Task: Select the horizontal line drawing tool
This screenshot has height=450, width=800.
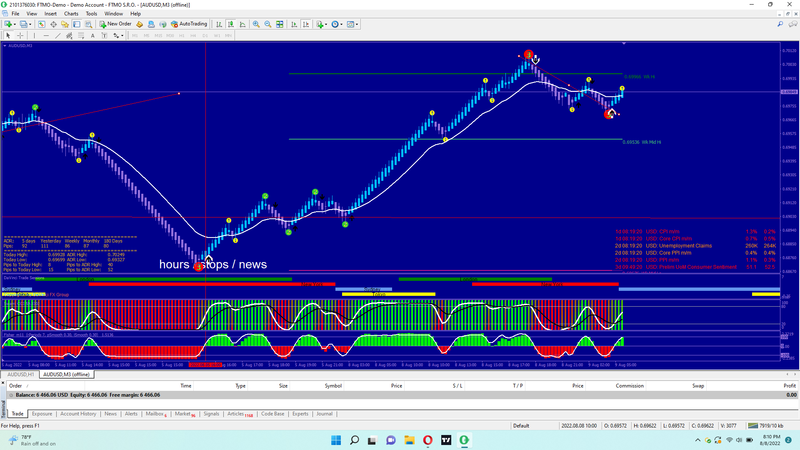Action: [45, 35]
